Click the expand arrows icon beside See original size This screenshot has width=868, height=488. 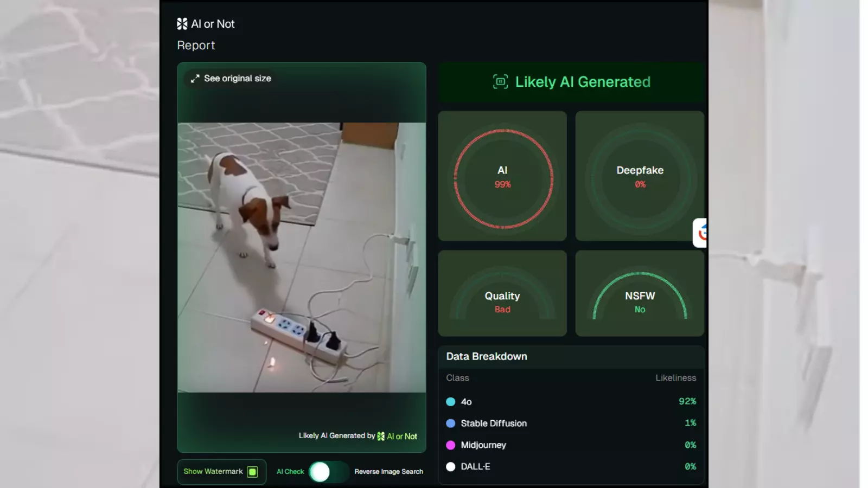tap(195, 79)
